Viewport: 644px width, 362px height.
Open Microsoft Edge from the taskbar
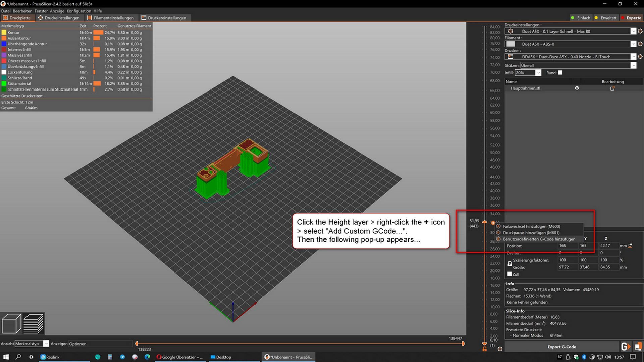point(147,357)
